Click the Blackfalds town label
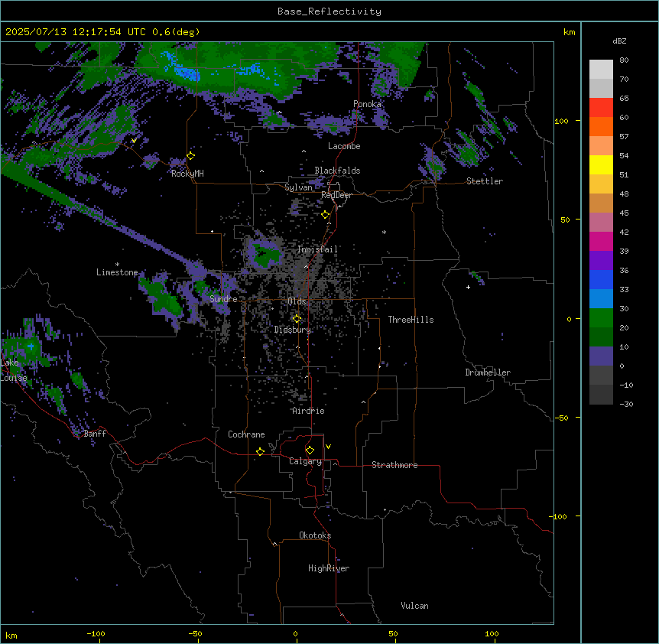 (x=337, y=171)
